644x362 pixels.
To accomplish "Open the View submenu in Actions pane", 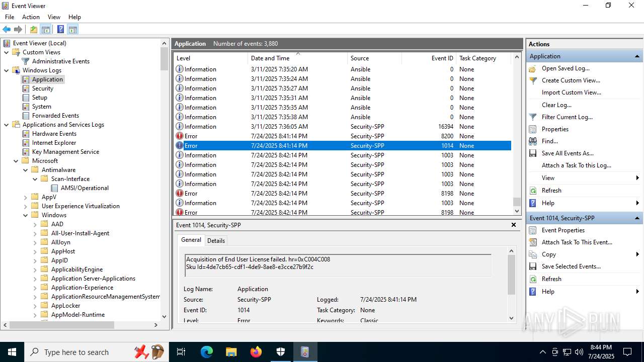I will click(584, 178).
